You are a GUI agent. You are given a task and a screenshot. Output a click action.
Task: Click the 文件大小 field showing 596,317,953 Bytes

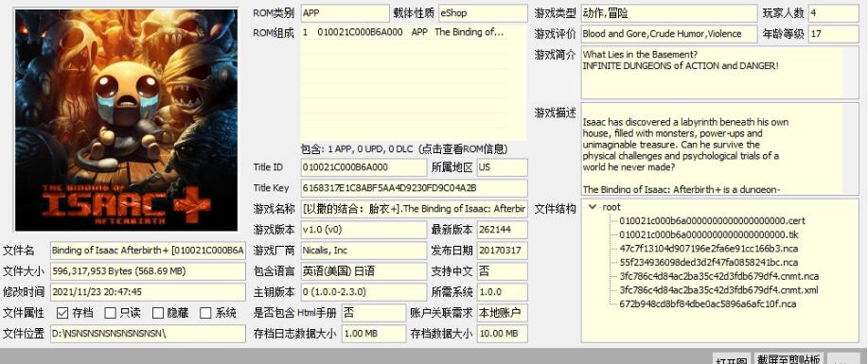(x=148, y=271)
